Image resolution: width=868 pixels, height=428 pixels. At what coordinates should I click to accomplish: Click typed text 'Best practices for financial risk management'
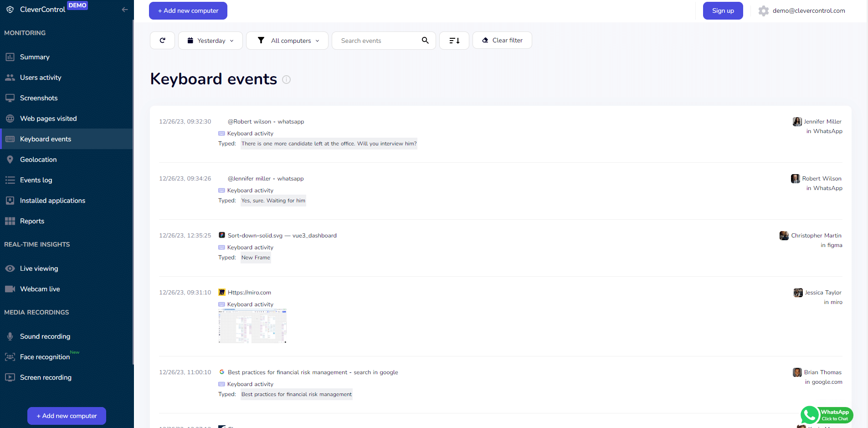coord(297,394)
